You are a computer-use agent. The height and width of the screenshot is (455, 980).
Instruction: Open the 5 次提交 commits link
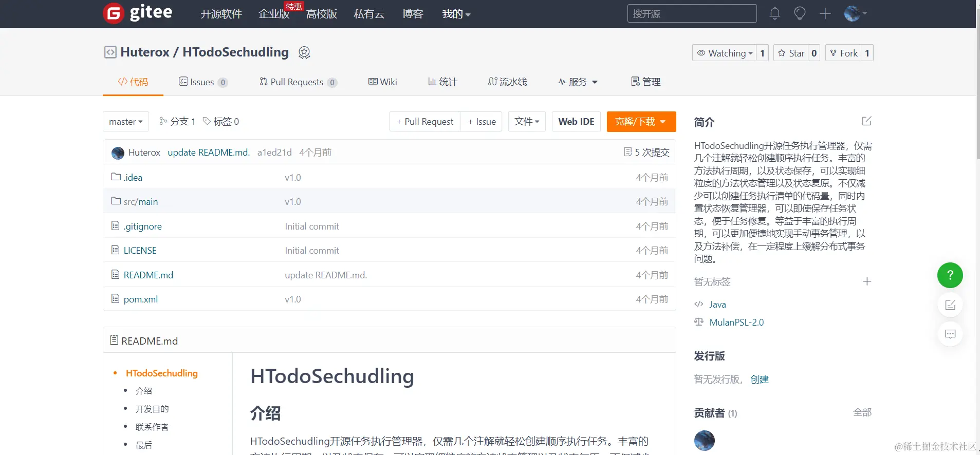pos(646,152)
